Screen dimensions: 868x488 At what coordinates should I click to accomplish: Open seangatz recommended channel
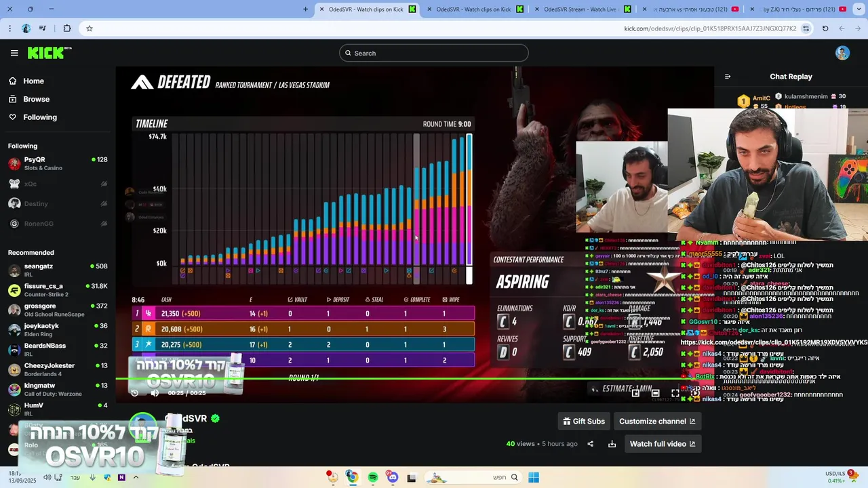pyautogui.click(x=58, y=270)
